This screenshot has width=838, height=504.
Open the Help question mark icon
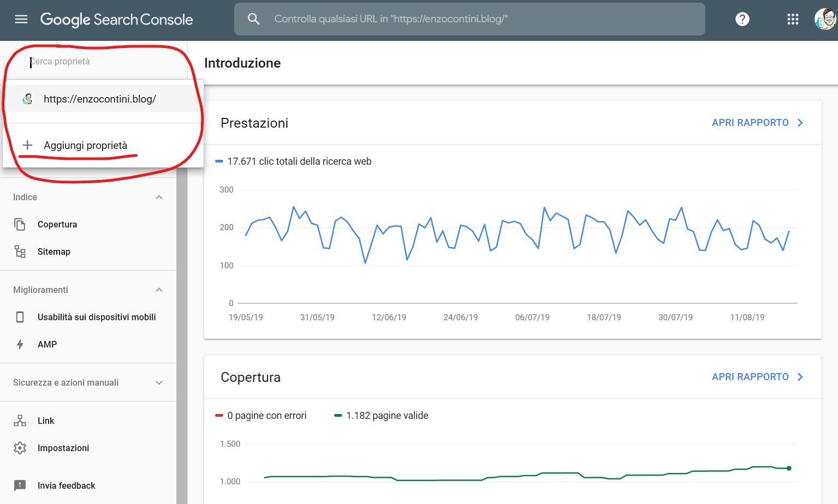tap(742, 19)
